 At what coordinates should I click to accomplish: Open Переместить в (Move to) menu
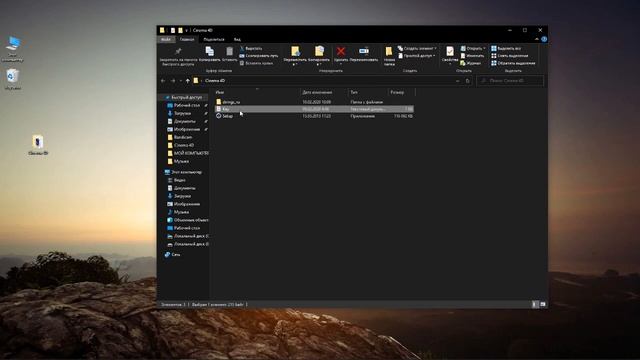[295, 56]
